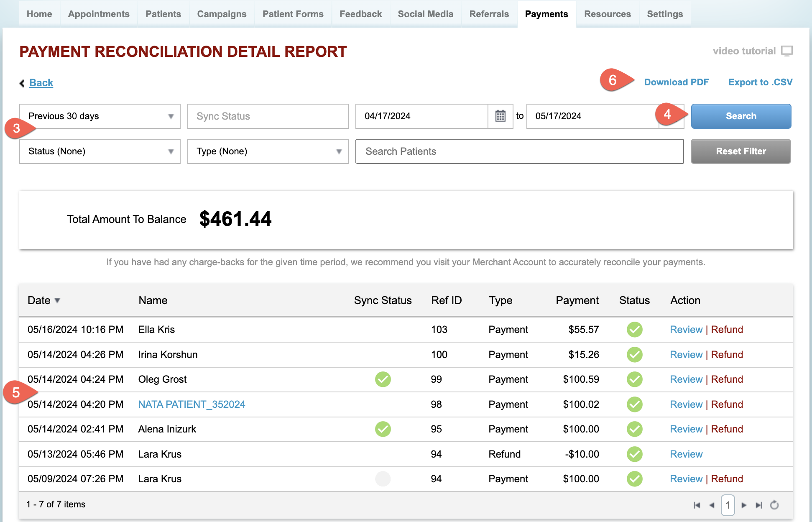812x522 pixels.
Task: Open the Resources tab
Action: click(x=607, y=14)
